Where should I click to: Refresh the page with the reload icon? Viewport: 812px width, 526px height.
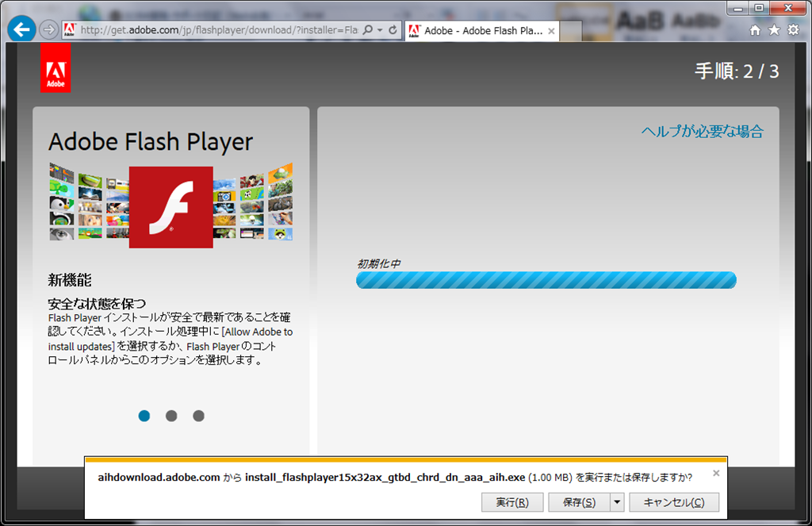(x=393, y=30)
